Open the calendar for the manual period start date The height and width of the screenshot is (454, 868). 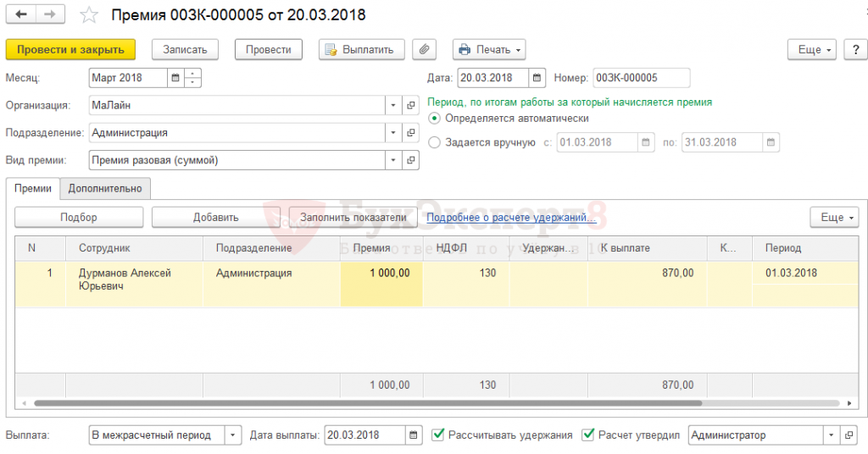645,142
